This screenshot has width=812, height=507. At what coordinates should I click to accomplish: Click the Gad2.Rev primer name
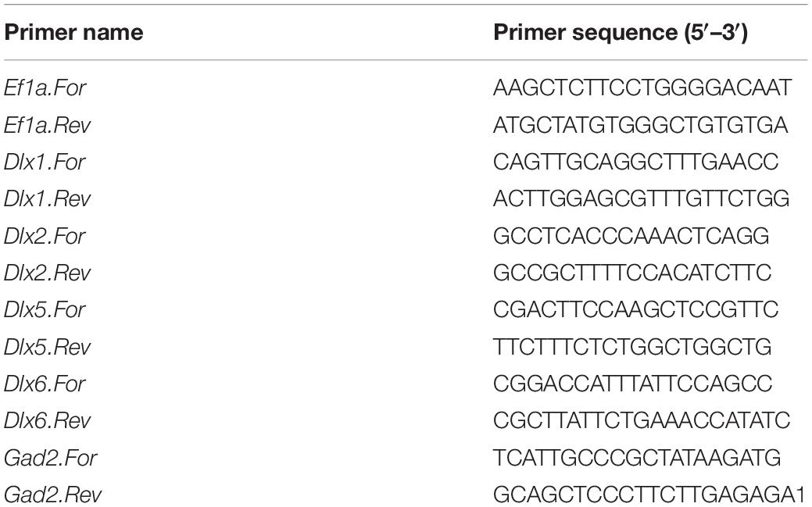(53, 495)
